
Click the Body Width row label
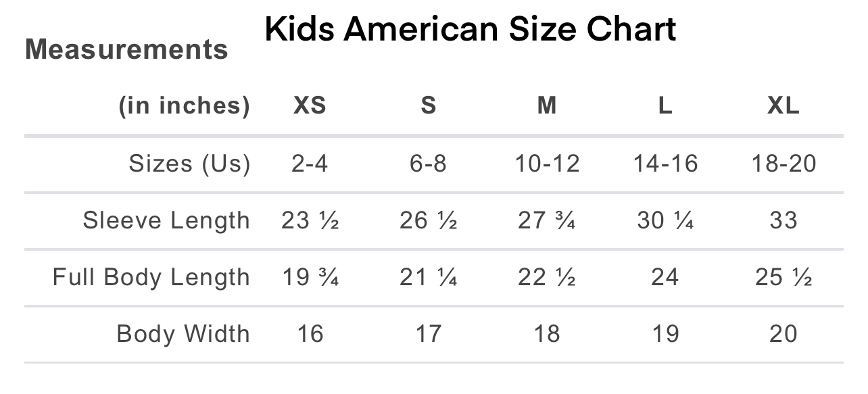click(x=183, y=334)
